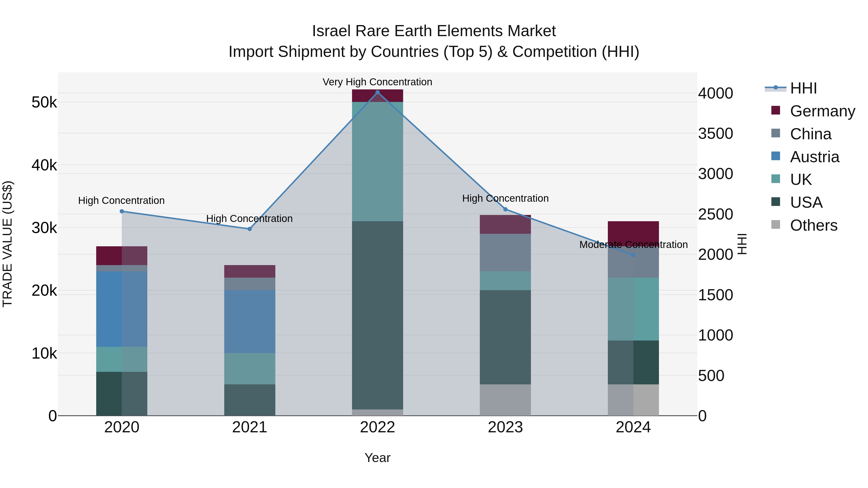Click the HHI data point for 2023
Viewport: 868px width, 488px height.
505,209
